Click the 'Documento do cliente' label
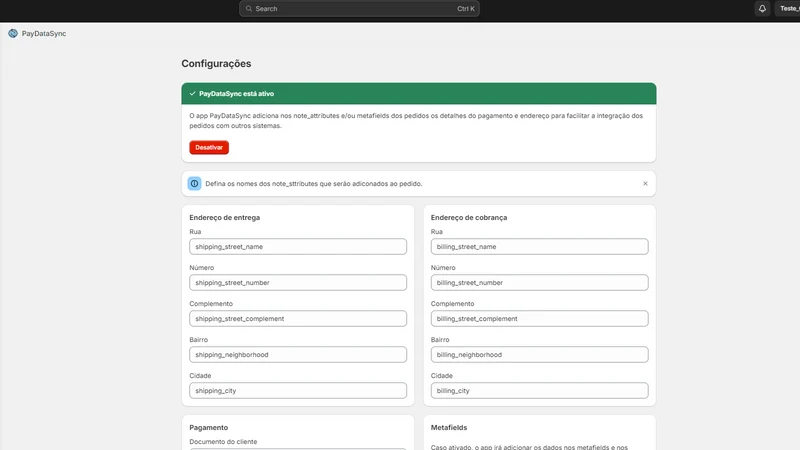The image size is (800, 450). (x=223, y=442)
